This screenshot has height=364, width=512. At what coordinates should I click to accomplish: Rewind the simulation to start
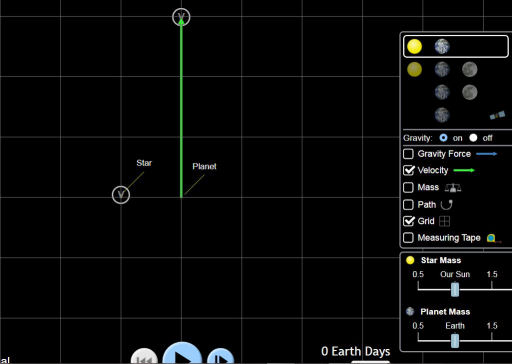click(x=144, y=356)
